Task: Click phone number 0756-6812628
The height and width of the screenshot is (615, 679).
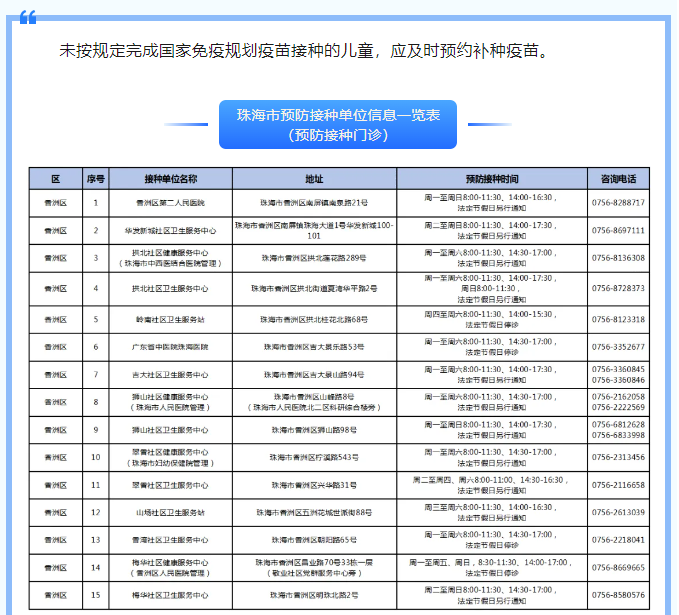Action: (618, 424)
